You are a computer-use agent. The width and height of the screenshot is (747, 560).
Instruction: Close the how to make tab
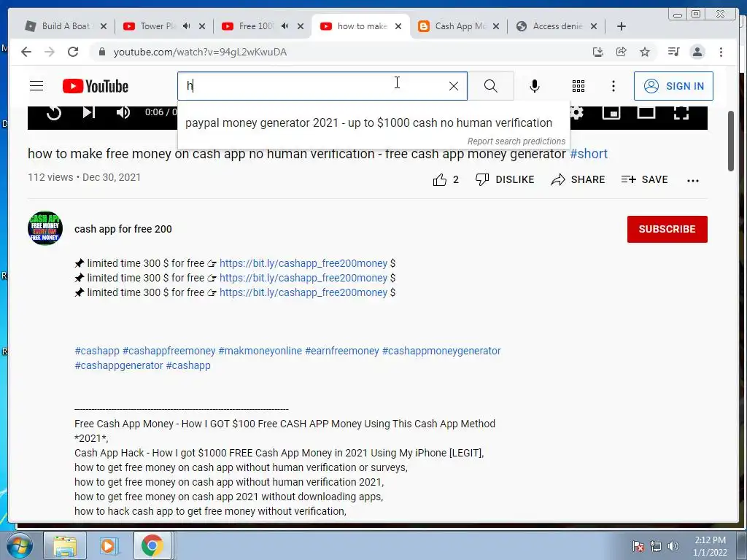coord(398,26)
